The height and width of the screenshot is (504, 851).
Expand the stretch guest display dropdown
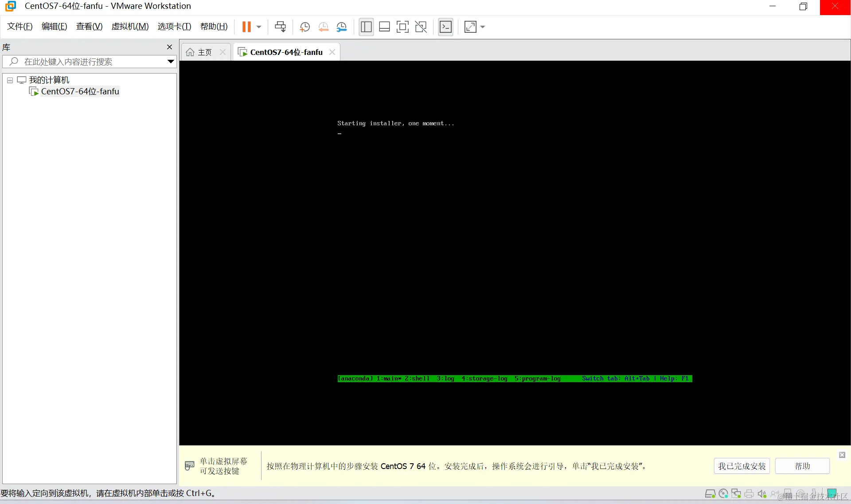(x=483, y=27)
